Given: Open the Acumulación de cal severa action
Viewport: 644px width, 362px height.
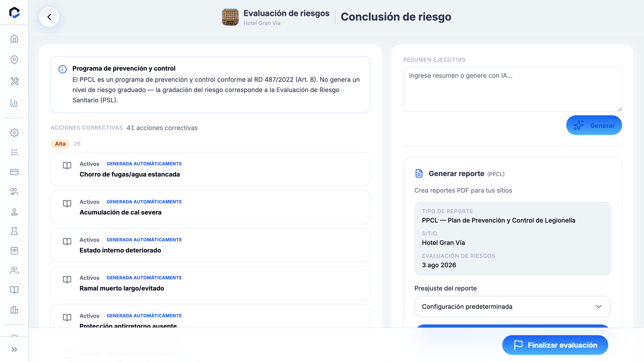Looking at the screenshot, I should click(x=210, y=207).
